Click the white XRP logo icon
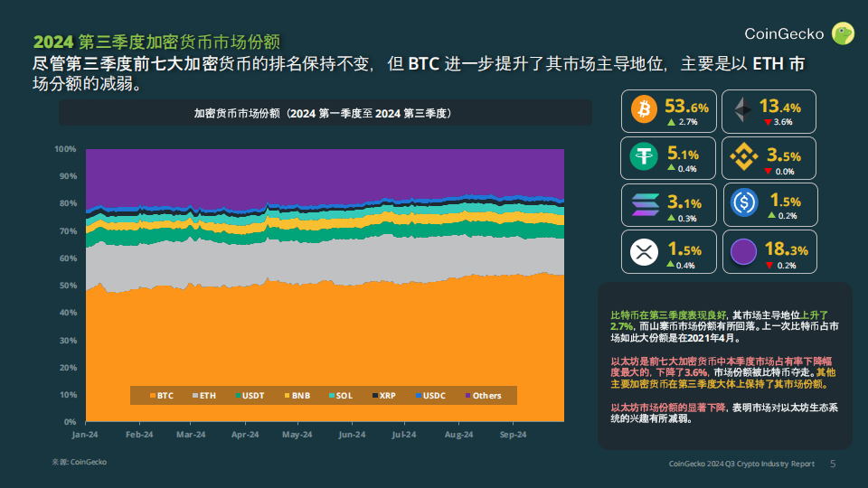 click(x=645, y=251)
